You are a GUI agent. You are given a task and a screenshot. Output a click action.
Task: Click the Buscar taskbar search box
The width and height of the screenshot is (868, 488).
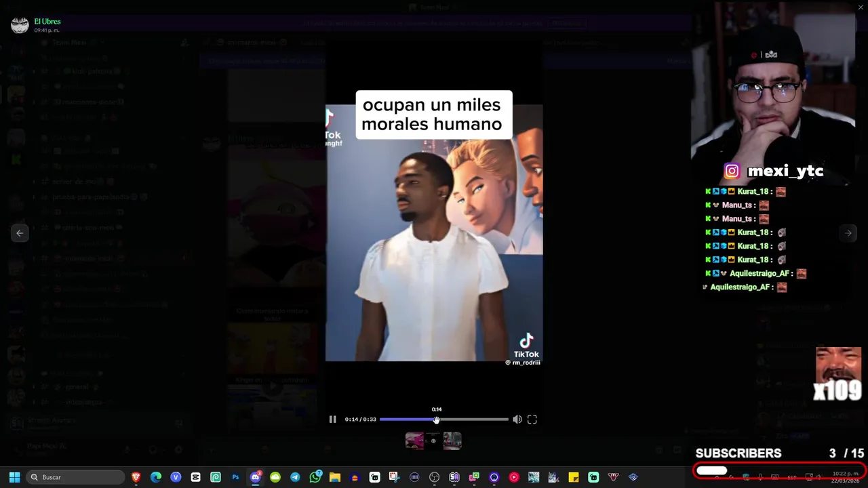pyautogui.click(x=76, y=477)
